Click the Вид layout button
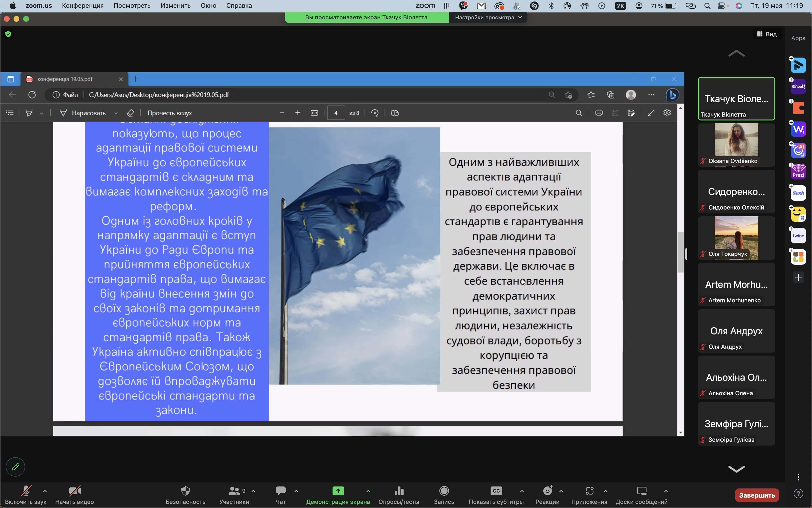 [x=767, y=34]
